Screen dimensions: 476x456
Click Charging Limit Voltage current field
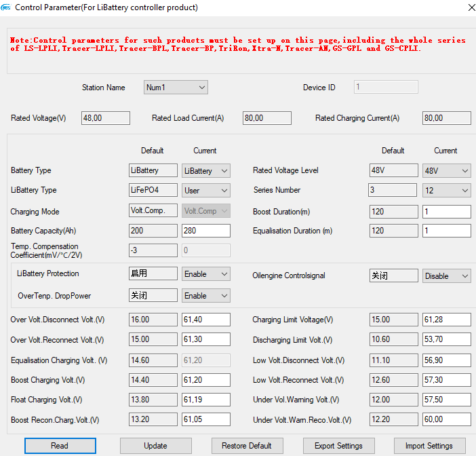coord(446,320)
